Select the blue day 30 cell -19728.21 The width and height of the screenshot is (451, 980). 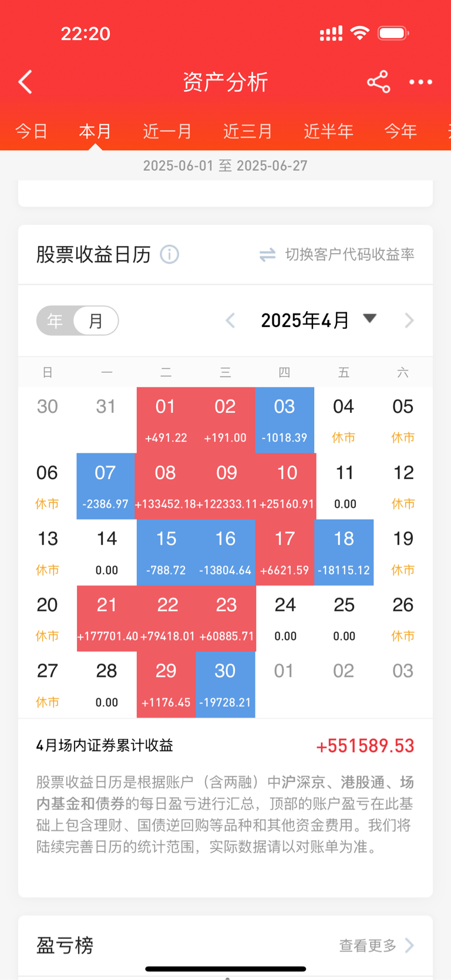(225, 685)
